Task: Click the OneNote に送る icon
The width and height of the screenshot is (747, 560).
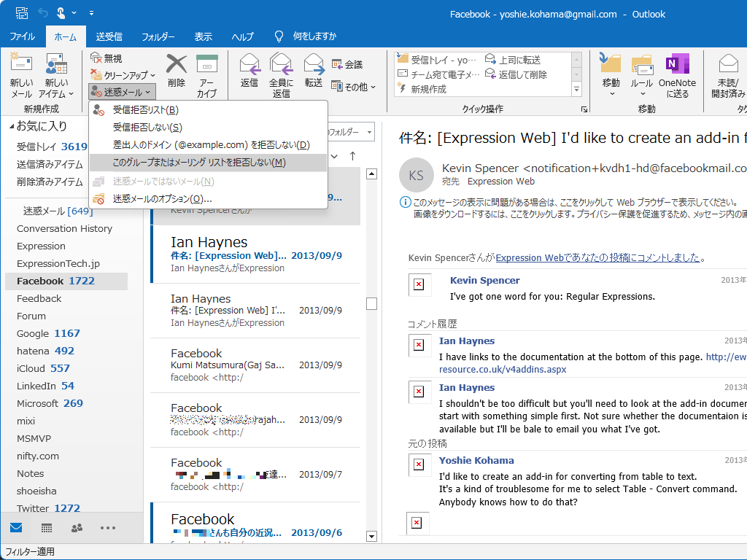Action: coord(677,64)
